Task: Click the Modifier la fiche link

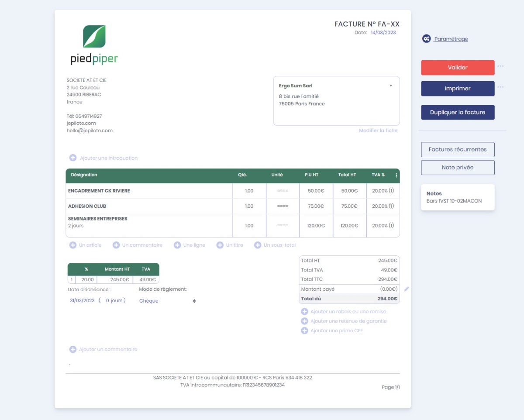Action: [x=378, y=131]
